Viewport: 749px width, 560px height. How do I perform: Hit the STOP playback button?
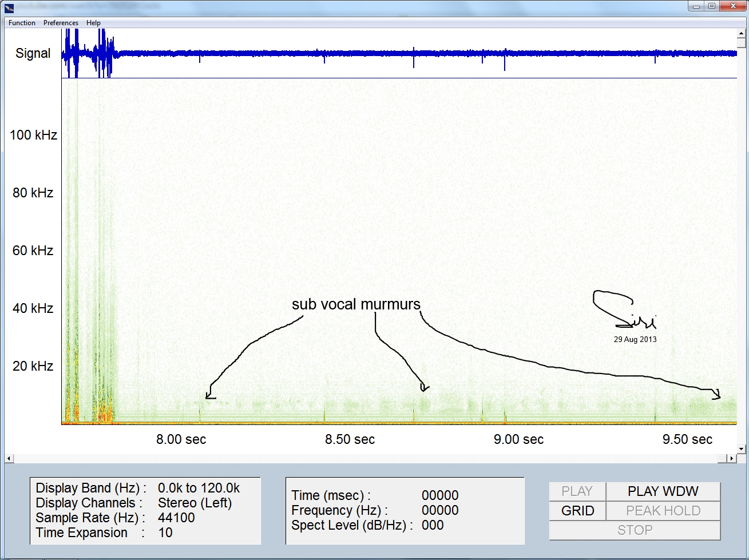coord(634,530)
